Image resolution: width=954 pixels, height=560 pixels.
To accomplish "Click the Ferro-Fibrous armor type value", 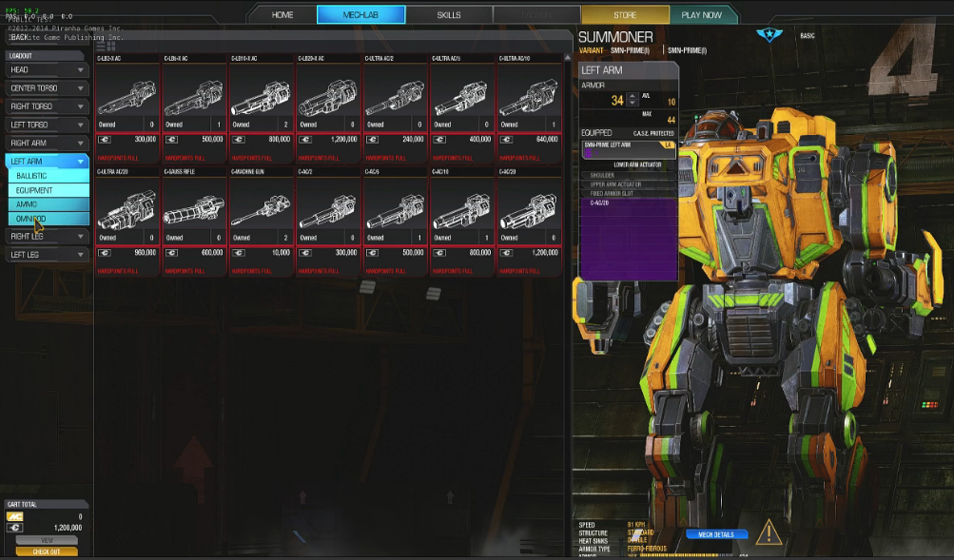I will pos(647,549).
